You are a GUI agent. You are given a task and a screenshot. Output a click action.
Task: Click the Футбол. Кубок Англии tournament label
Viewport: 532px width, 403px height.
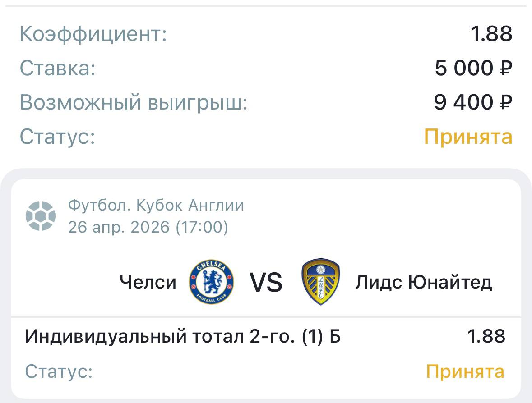click(156, 206)
